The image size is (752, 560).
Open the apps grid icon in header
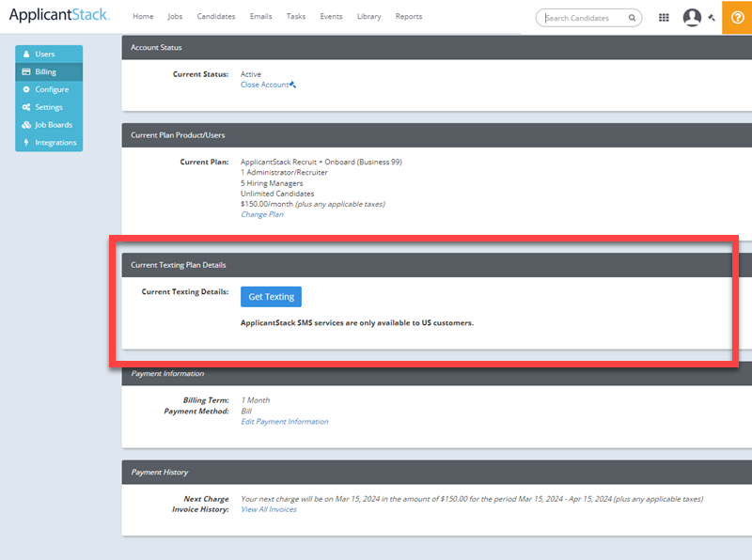(x=663, y=16)
